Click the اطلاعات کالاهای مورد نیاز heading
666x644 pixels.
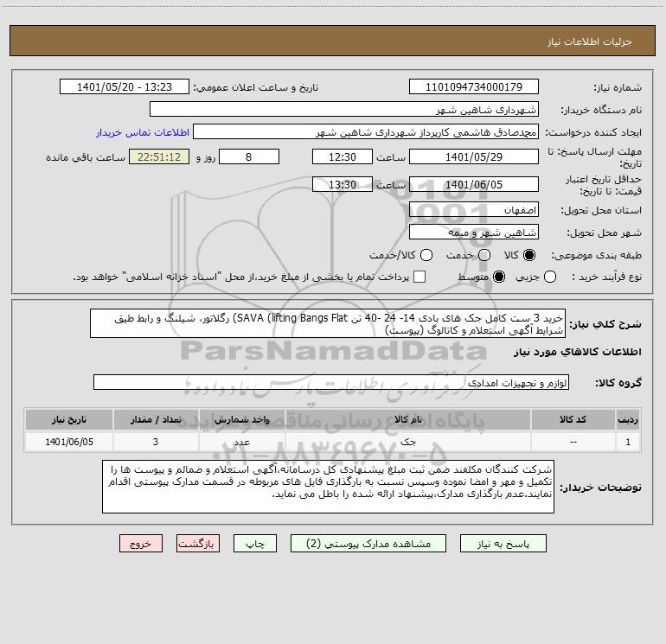click(577, 352)
